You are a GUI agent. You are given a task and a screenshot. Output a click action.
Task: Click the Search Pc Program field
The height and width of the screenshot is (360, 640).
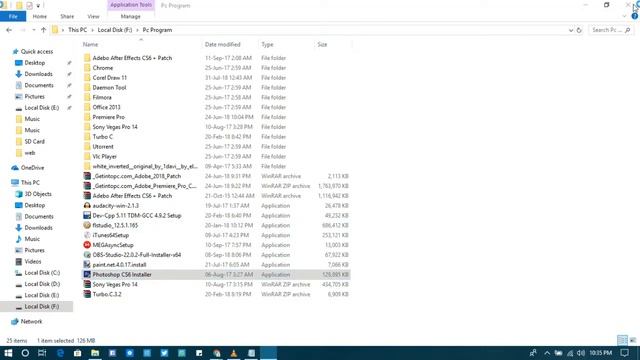point(611,30)
